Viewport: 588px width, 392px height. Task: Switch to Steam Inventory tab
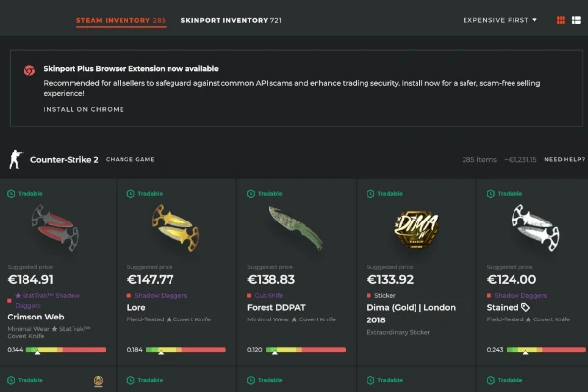click(121, 20)
